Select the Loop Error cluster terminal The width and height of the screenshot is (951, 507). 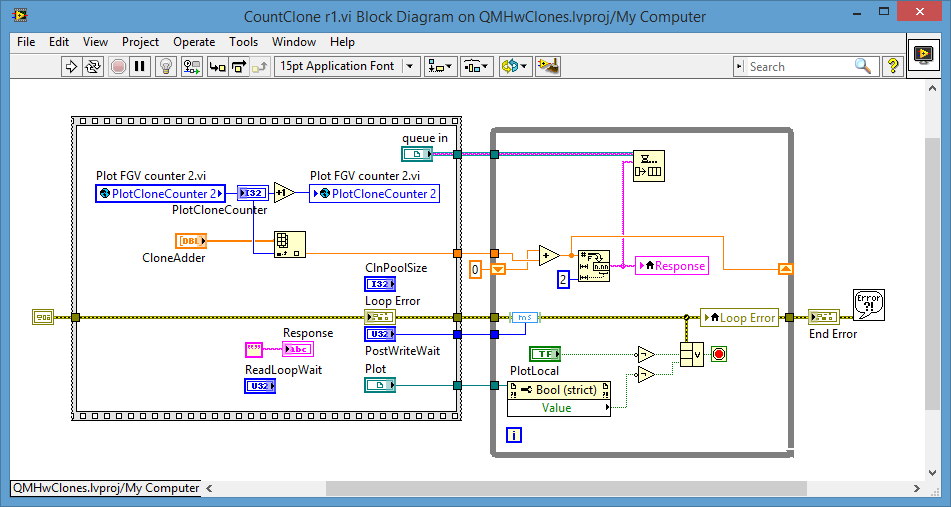380,317
